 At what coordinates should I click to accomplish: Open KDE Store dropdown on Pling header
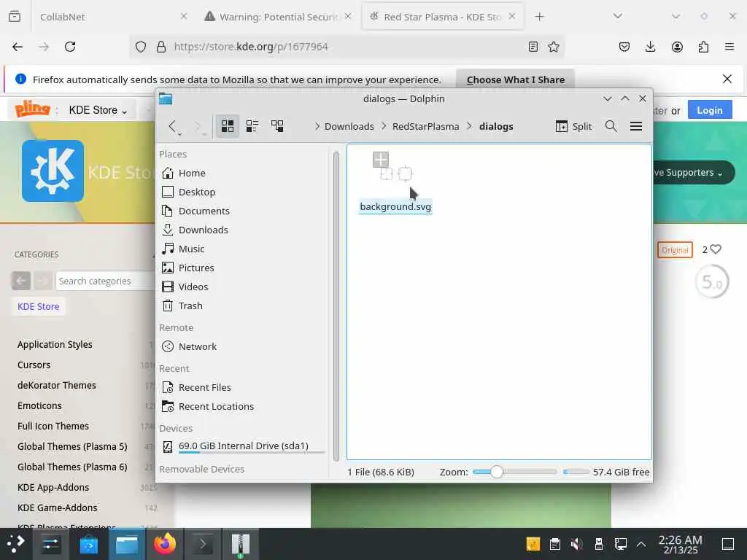pos(98,111)
